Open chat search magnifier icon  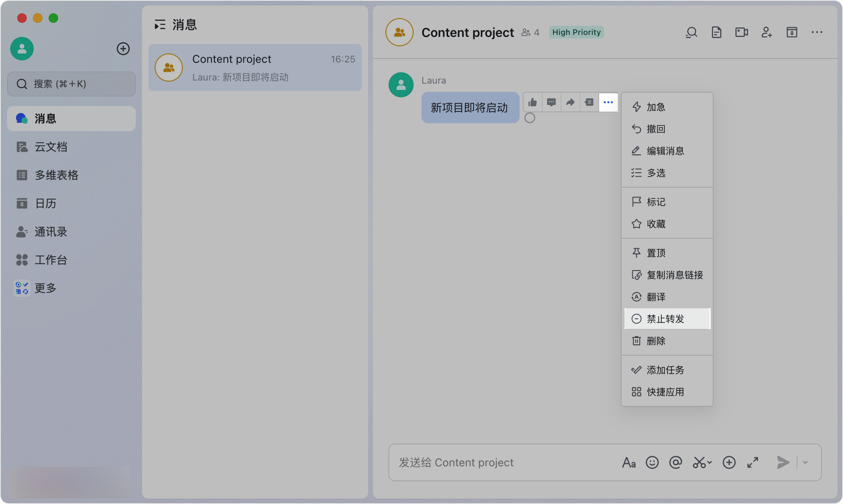click(x=692, y=32)
